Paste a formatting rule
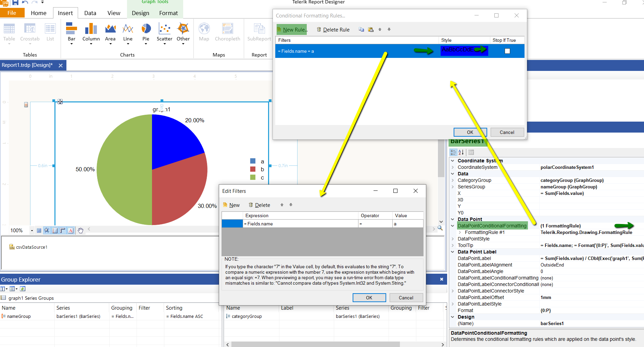 370,29
